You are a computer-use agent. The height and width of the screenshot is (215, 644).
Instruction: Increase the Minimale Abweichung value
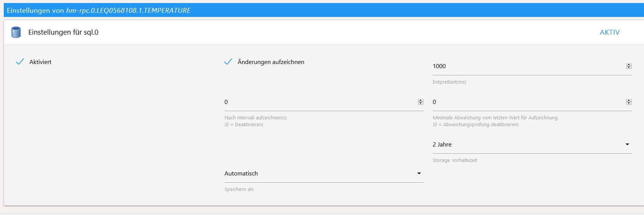[629, 100]
